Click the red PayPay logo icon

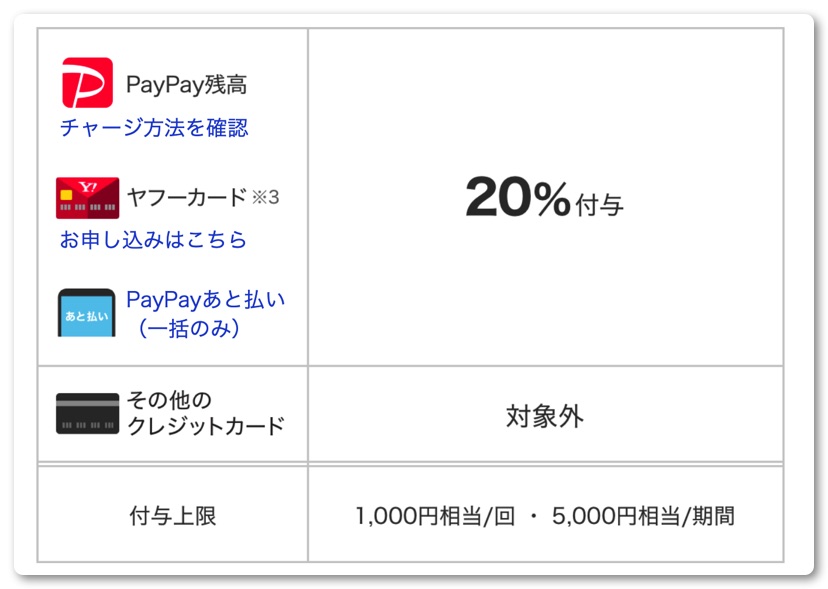coord(87,83)
